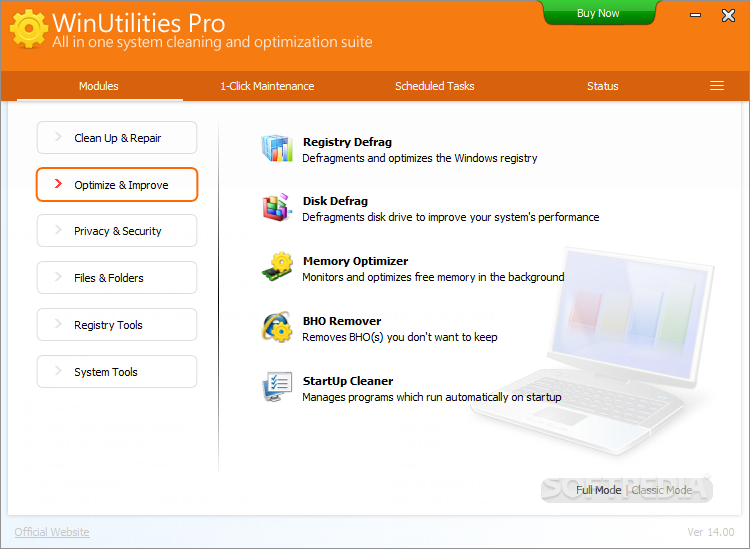Screen dimensions: 750x549
Task: Click 'Manages programs which run automatically' description
Action: 432,397
